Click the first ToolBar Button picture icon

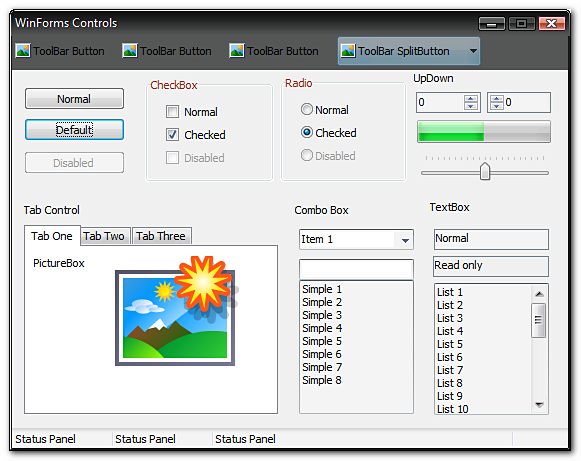coord(23,50)
